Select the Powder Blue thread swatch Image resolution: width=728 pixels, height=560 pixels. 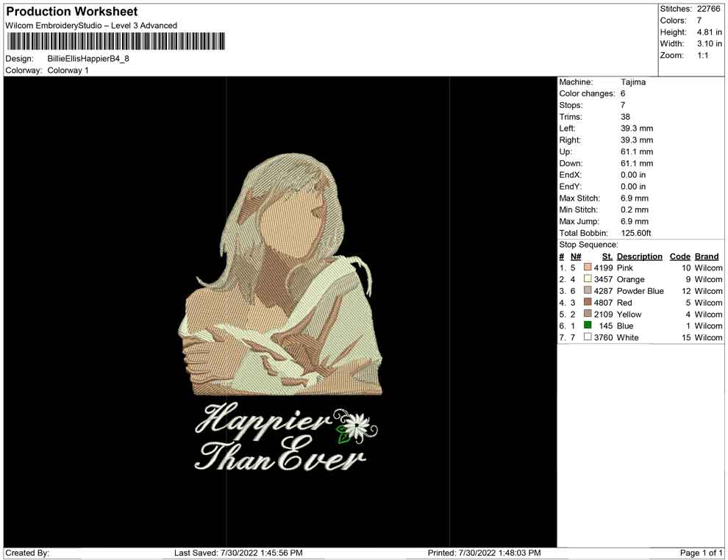[588, 291]
